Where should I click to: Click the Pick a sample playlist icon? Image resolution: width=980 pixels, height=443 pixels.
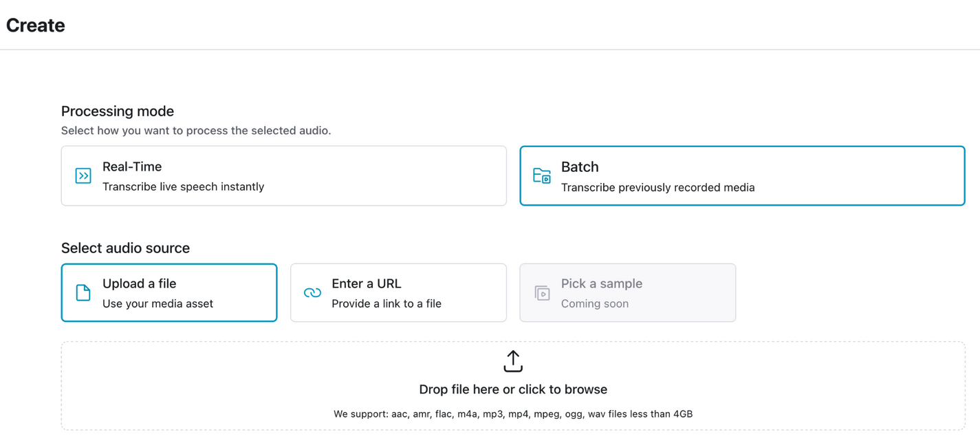(x=542, y=293)
